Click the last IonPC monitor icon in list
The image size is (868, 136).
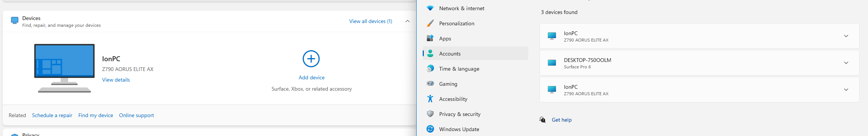(552, 90)
